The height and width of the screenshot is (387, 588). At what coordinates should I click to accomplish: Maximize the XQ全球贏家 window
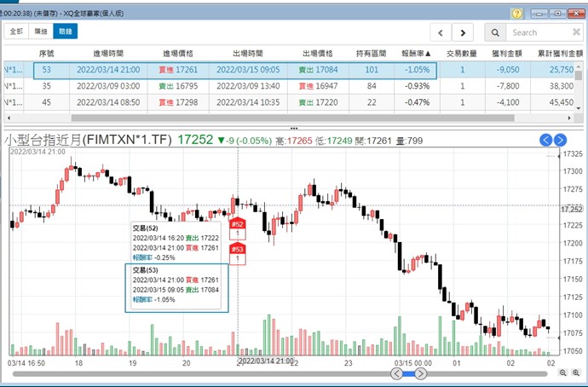(557, 14)
